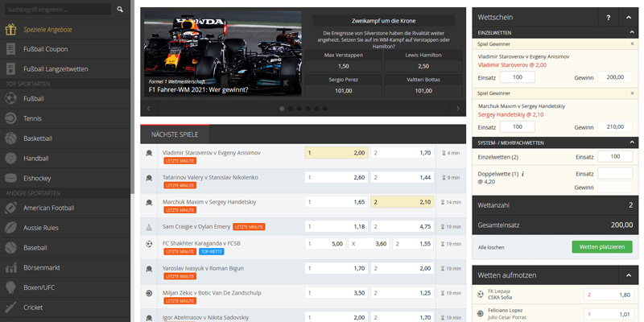Click the search magnifier icon
The width and height of the screenshot is (644, 322).
pyautogui.click(x=120, y=10)
